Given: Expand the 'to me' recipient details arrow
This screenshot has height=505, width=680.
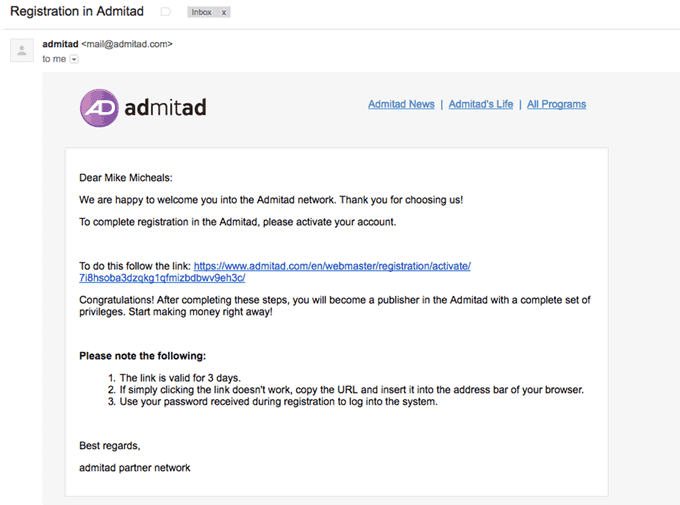Looking at the screenshot, I should point(74,59).
